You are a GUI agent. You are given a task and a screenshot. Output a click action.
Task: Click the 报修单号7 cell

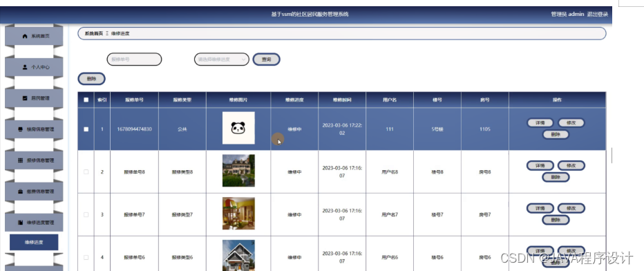click(134, 215)
